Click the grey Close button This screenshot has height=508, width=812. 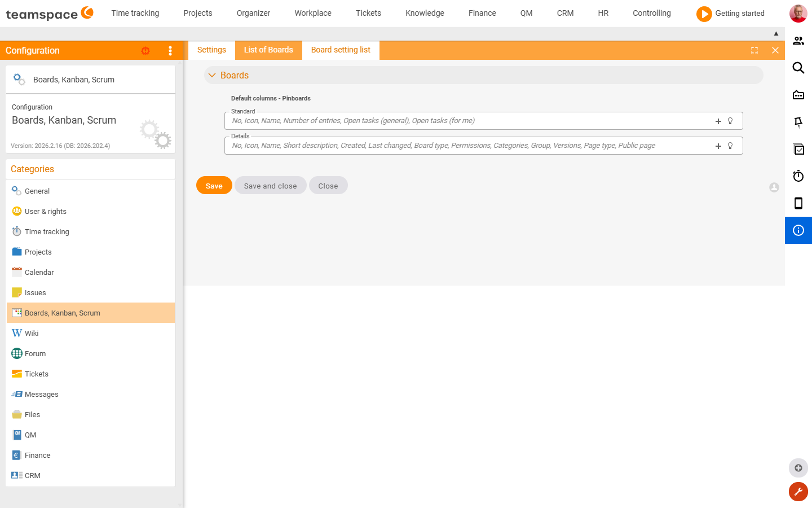tap(328, 185)
